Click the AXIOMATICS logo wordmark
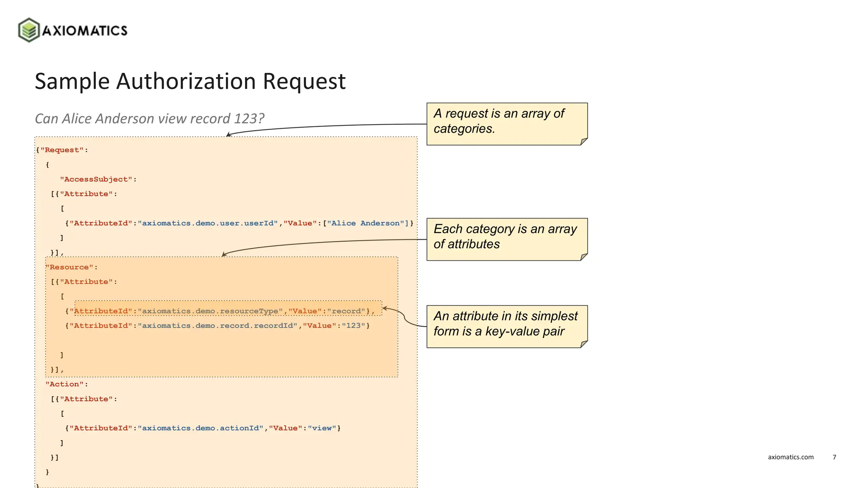Screen dimensions: 868x488 (85, 30)
